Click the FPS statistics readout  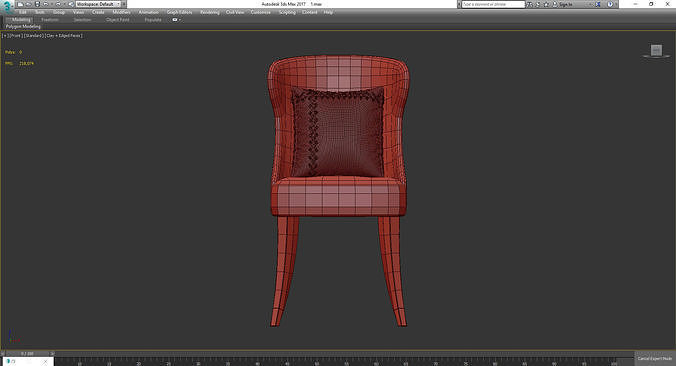[x=19, y=63]
